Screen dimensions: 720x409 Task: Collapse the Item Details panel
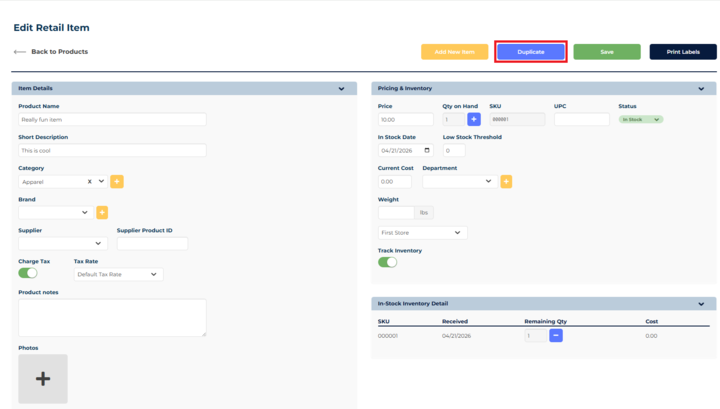point(341,89)
